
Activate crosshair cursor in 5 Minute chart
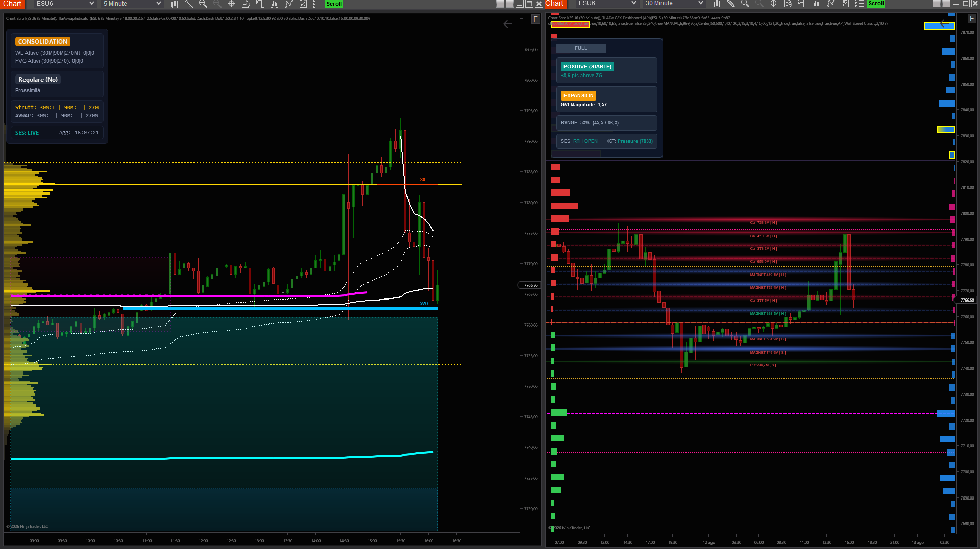[232, 4]
